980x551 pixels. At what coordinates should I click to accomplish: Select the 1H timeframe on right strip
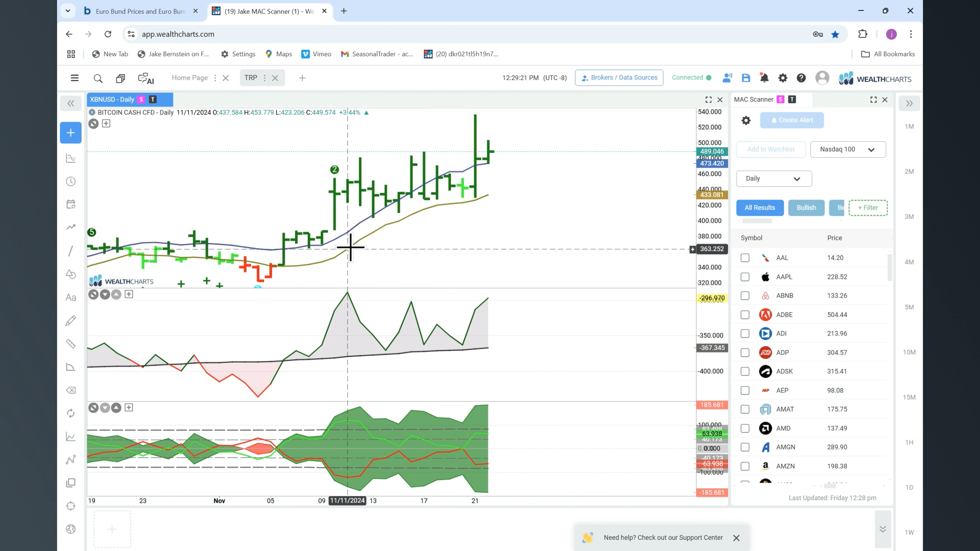pos(909,442)
